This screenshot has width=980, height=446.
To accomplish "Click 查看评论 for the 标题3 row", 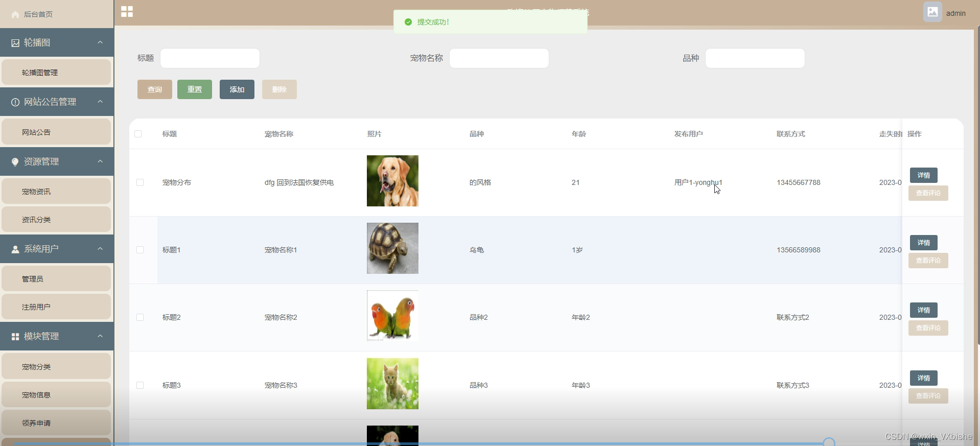I will [928, 396].
